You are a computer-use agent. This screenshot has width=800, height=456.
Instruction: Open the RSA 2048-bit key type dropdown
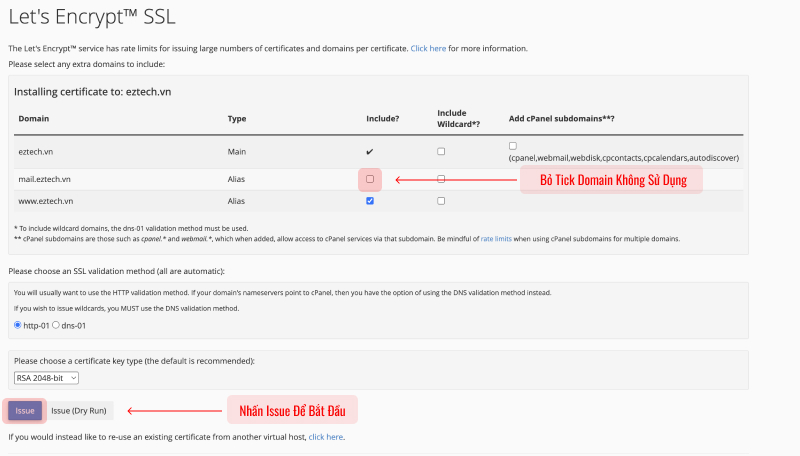coord(46,377)
